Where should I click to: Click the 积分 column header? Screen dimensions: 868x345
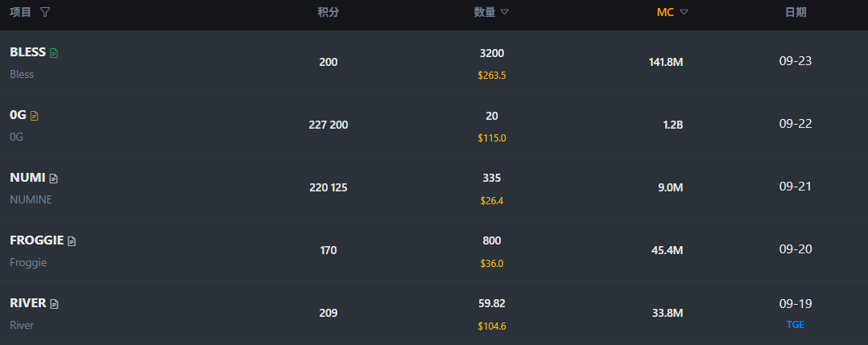click(328, 12)
